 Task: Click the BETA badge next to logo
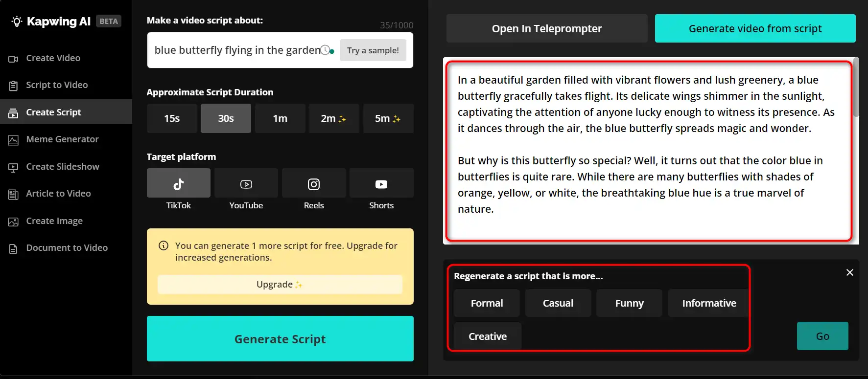[x=109, y=22]
